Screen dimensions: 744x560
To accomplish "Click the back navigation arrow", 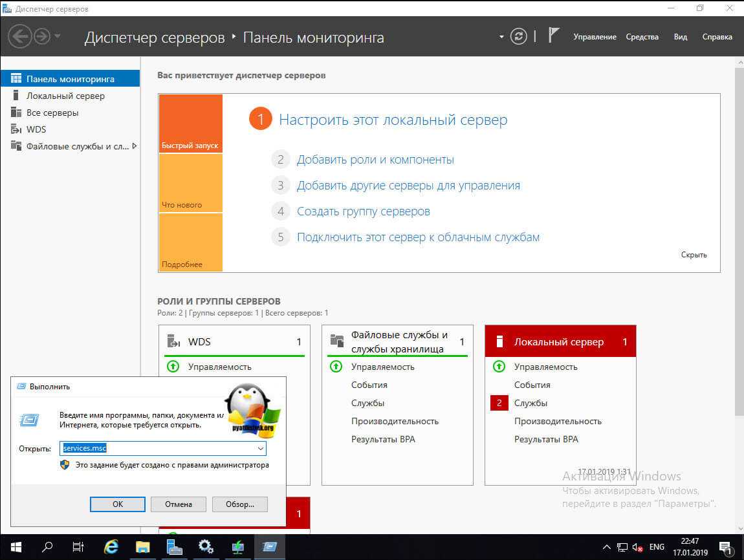I will 20,36.
